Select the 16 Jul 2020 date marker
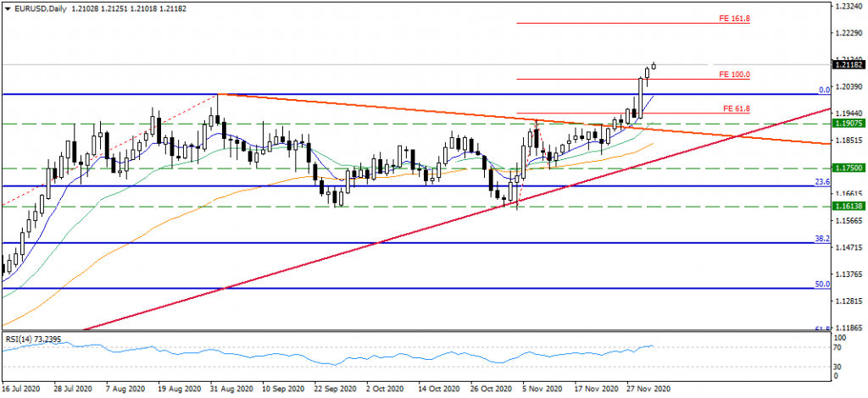The image size is (868, 398). click(x=21, y=390)
